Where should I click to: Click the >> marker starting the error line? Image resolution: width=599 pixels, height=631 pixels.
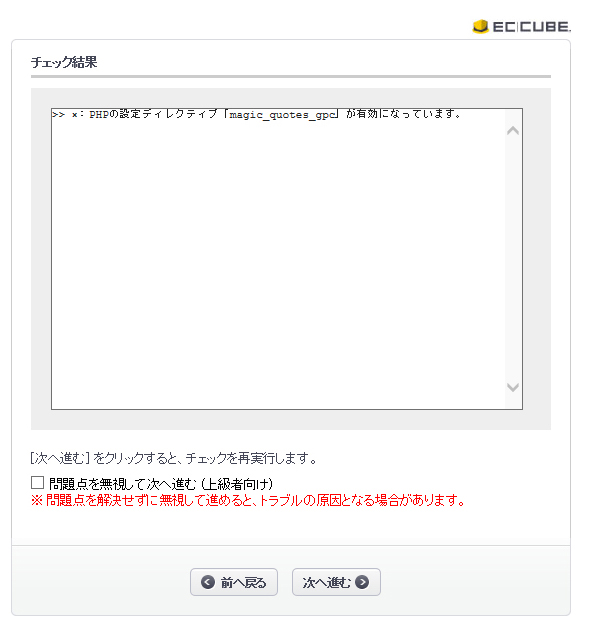point(58,115)
